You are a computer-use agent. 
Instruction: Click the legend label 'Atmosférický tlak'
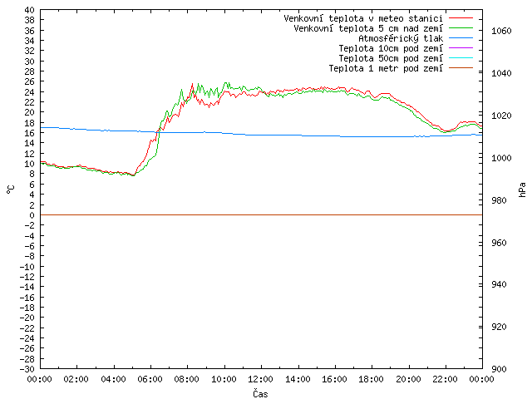coord(401,38)
